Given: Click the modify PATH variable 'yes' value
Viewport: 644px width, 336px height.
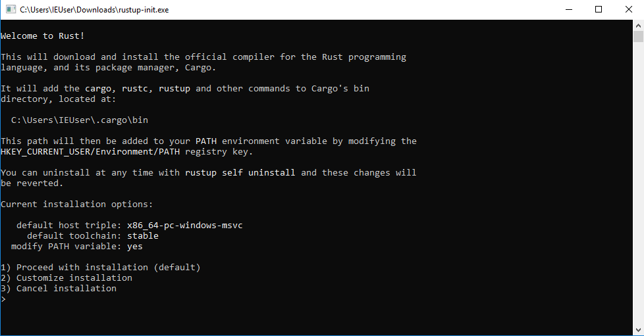Looking at the screenshot, I should (x=135, y=247).
